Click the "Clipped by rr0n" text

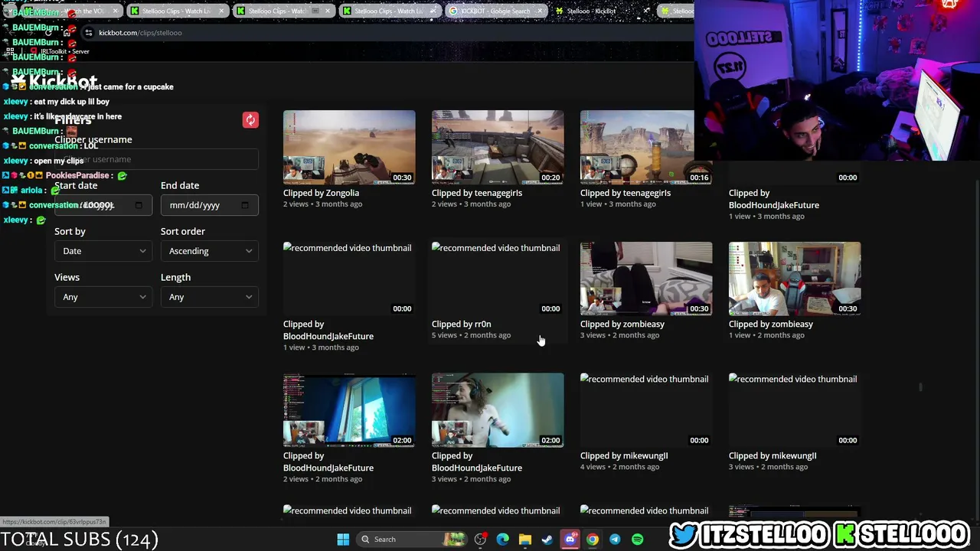(x=461, y=324)
